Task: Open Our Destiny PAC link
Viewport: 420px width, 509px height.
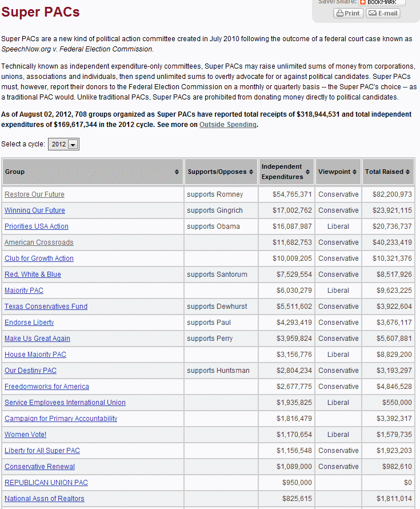Action: pyautogui.click(x=30, y=371)
